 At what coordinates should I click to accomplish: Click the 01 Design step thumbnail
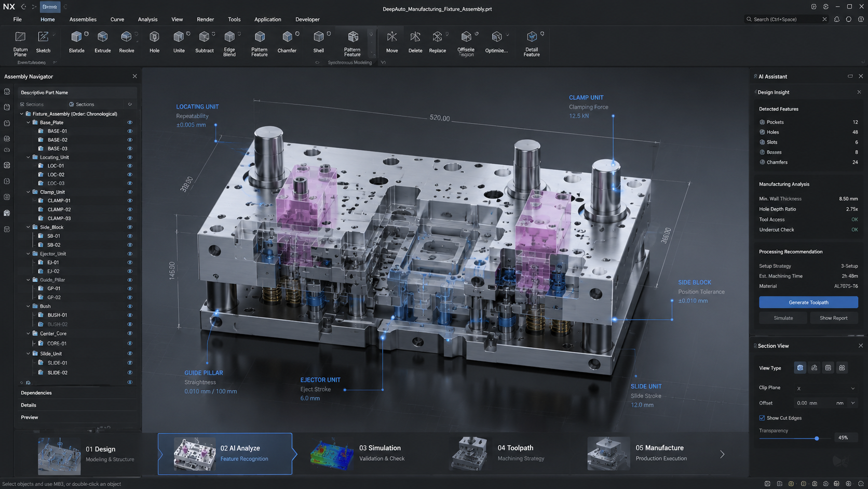(59, 456)
